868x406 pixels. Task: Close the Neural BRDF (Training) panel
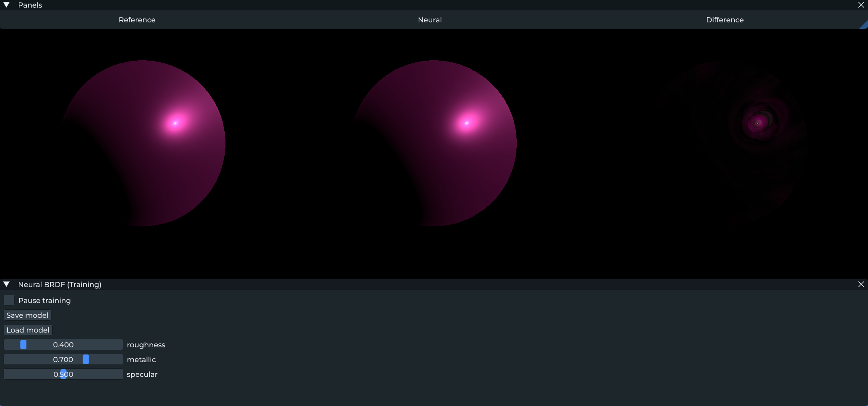(x=861, y=284)
